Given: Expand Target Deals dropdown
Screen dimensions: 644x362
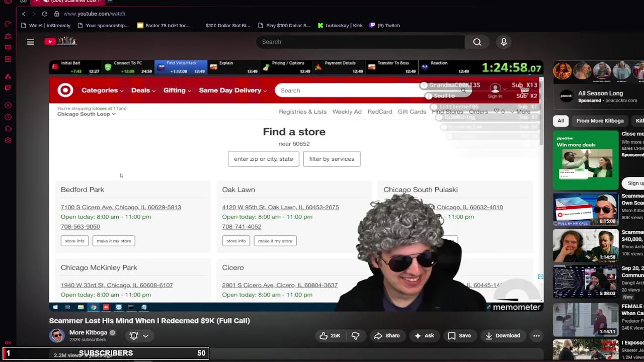Looking at the screenshot, I should [143, 90].
